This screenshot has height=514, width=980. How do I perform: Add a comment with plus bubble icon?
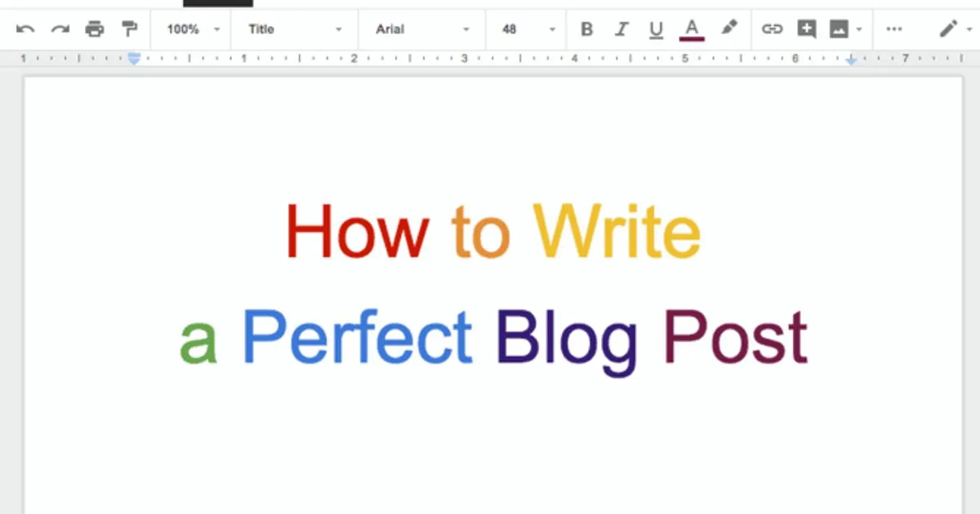(x=806, y=29)
